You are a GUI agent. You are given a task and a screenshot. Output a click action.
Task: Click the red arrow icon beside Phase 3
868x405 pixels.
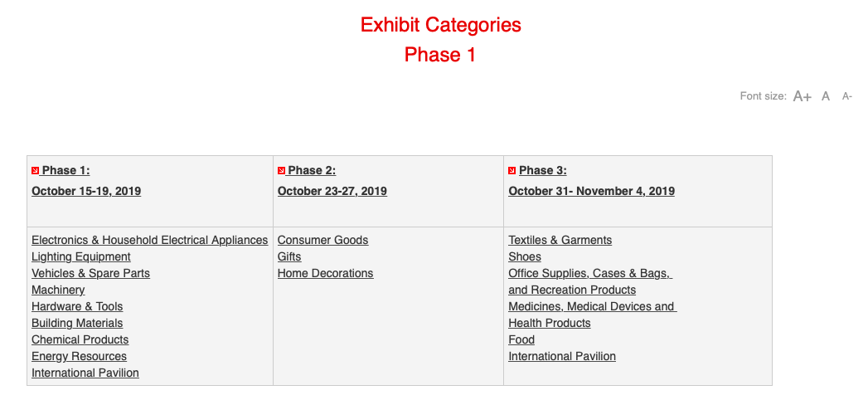pyautogui.click(x=512, y=171)
